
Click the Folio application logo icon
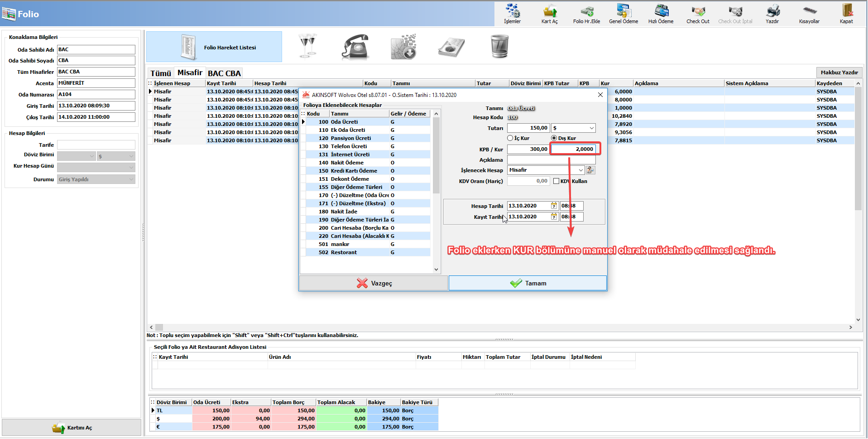point(9,14)
